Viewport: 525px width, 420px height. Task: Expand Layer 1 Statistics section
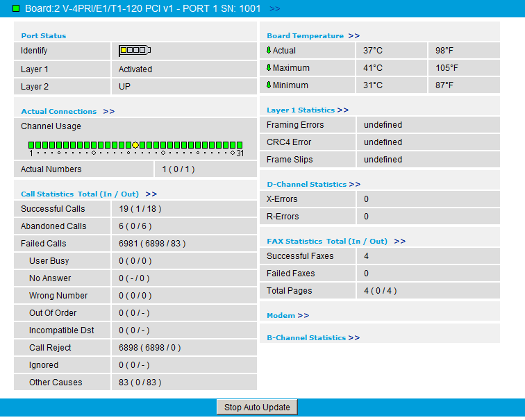coord(342,110)
